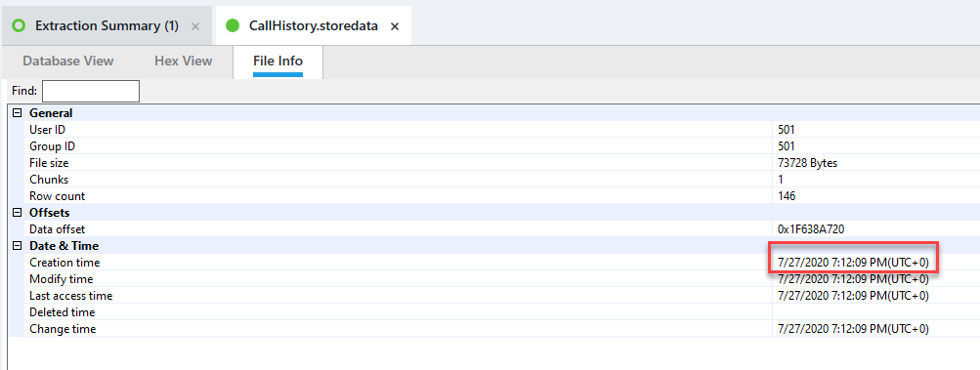Click the Group ID value 501
The image size is (980, 370).
[x=787, y=146]
